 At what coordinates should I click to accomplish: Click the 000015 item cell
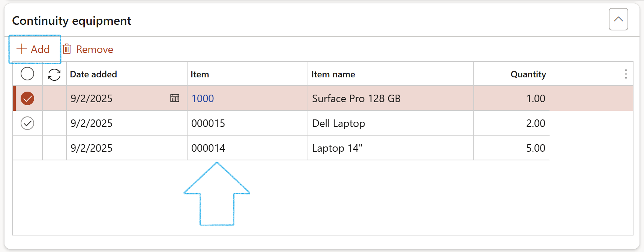coord(208,123)
